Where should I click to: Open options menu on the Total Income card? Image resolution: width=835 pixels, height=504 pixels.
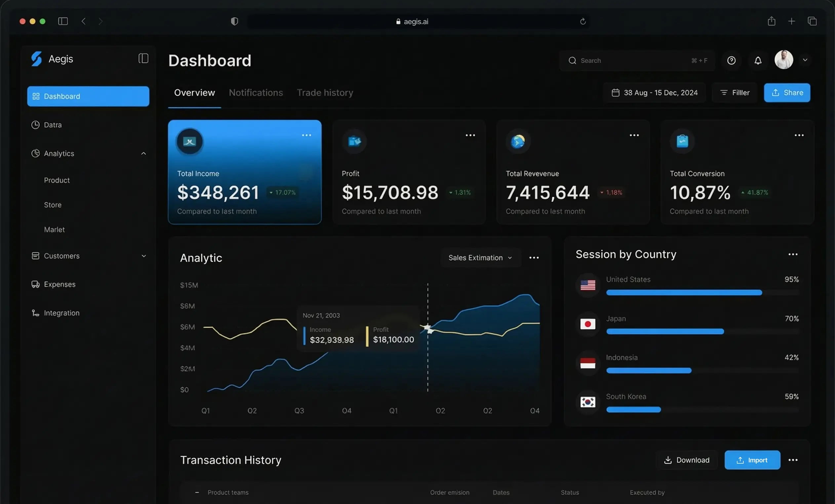pyautogui.click(x=306, y=135)
